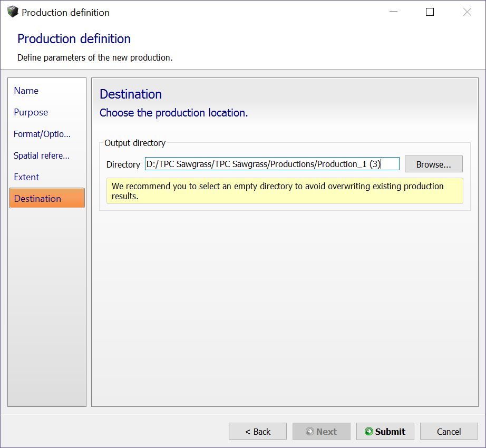
Task: Open the Extent step
Action: tap(27, 177)
